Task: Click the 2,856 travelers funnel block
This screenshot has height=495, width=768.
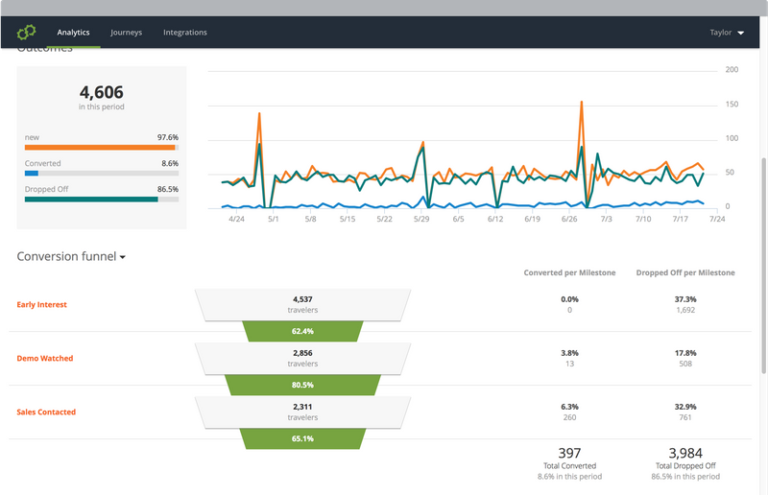Action: [302, 358]
